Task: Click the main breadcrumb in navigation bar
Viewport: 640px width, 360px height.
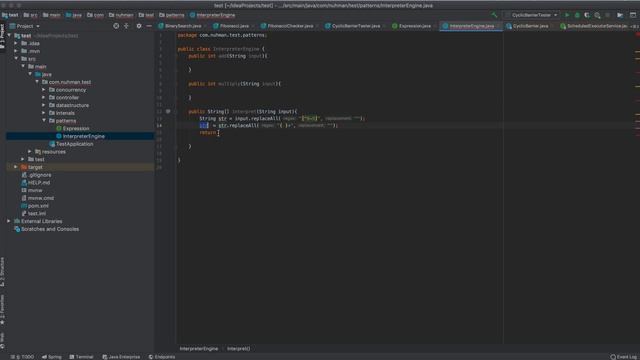Action: click(x=51, y=15)
